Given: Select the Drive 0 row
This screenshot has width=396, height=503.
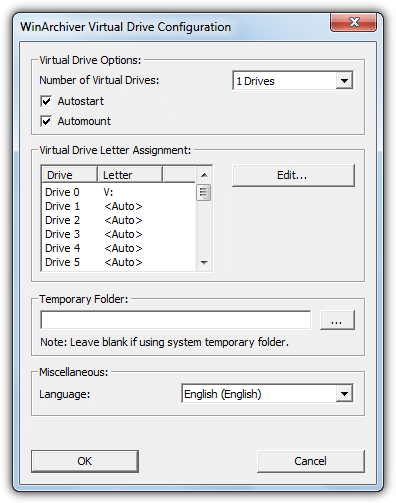Looking at the screenshot, I should pos(119,192).
